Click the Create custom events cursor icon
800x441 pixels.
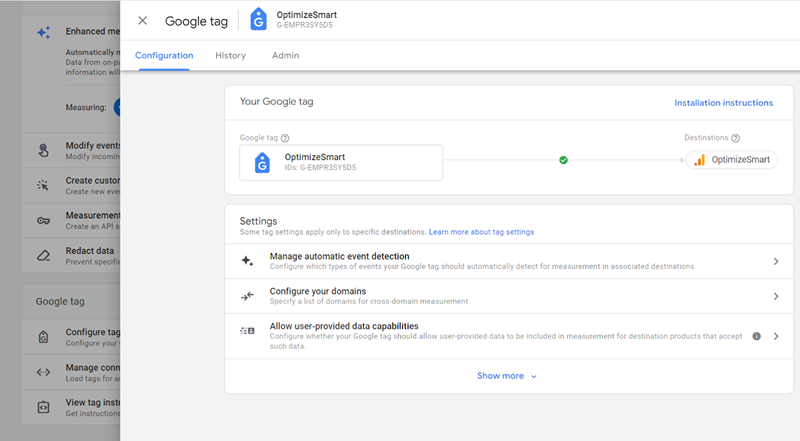point(43,185)
